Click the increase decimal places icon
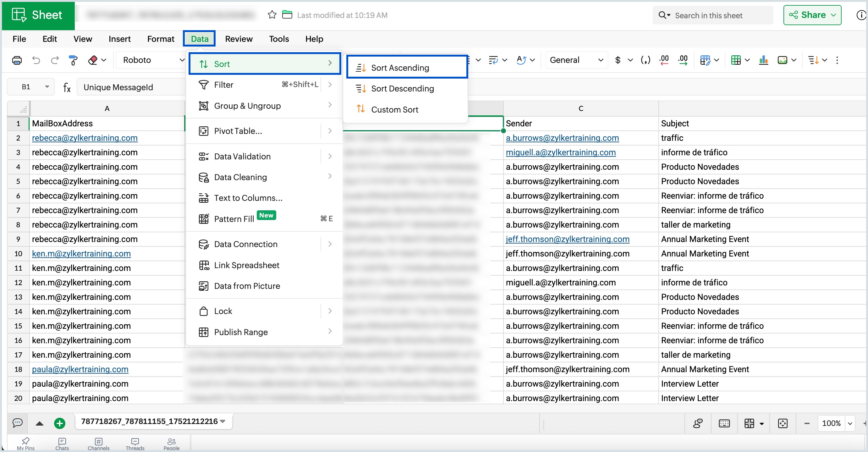The width and height of the screenshot is (868, 452). tap(683, 60)
